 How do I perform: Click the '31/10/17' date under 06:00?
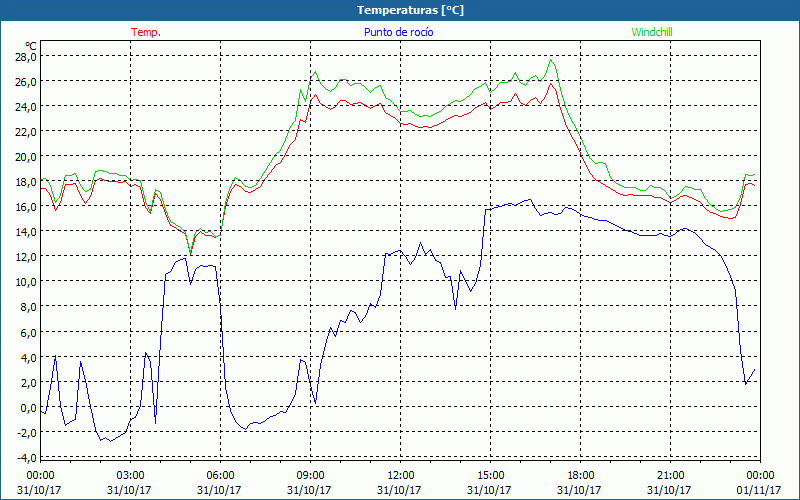(219, 490)
